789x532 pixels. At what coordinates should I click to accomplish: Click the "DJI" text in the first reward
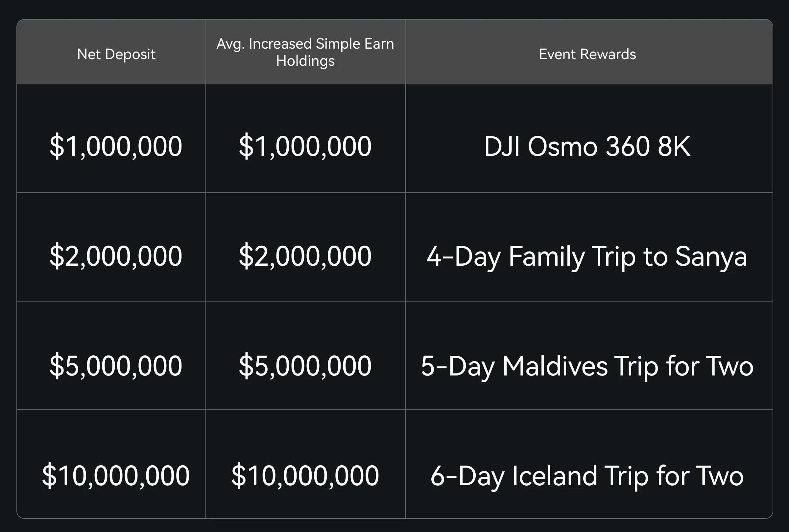tap(502, 146)
